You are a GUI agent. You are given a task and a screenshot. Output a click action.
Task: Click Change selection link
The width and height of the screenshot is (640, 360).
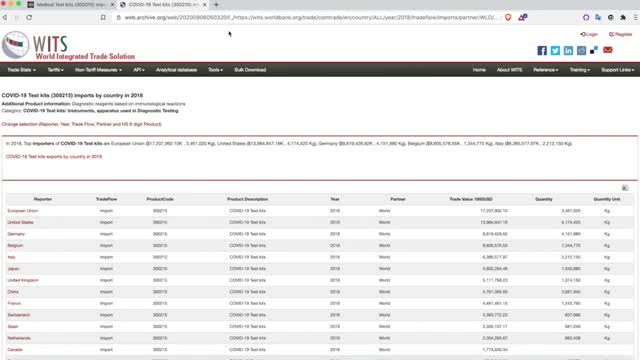pyautogui.click(x=81, y=124)
